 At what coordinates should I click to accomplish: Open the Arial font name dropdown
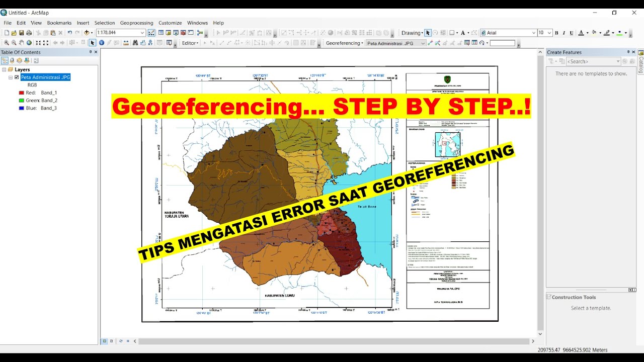point(533,33)
